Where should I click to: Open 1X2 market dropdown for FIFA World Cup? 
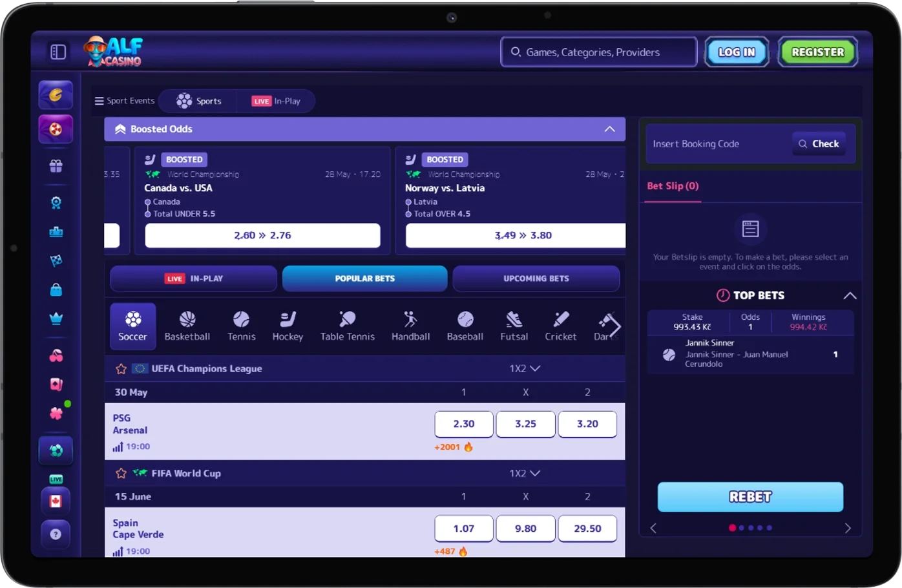pos(525,474)
